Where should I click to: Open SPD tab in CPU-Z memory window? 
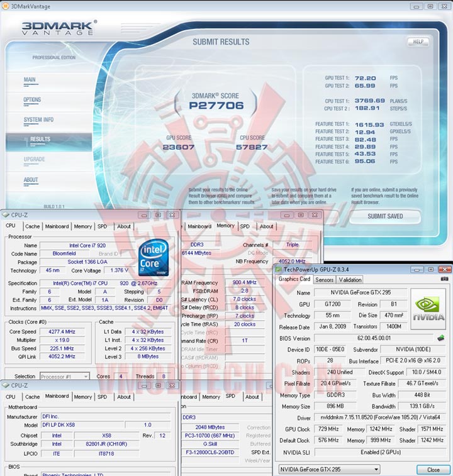point(245,226)
